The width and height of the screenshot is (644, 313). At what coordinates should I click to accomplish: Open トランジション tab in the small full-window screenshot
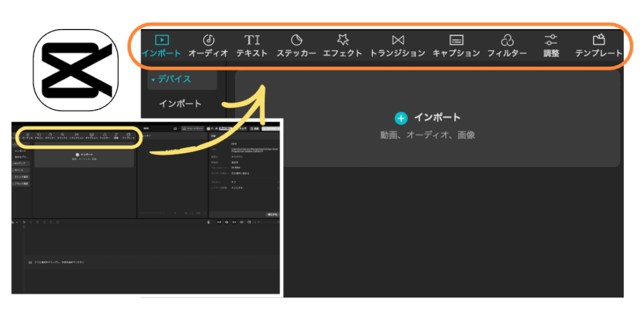[76, 136]
